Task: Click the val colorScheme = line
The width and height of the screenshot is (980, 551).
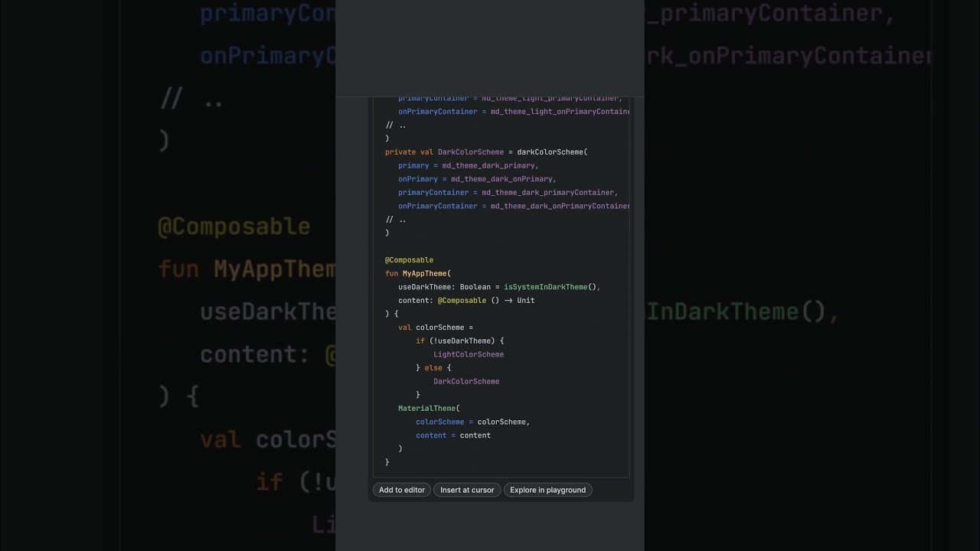Action: 436,328
